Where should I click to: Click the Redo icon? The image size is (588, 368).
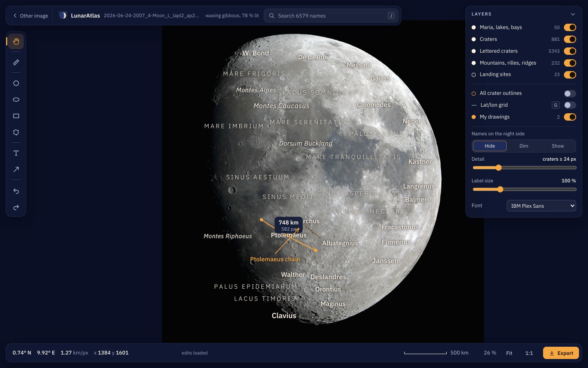(x=16, y=207)
